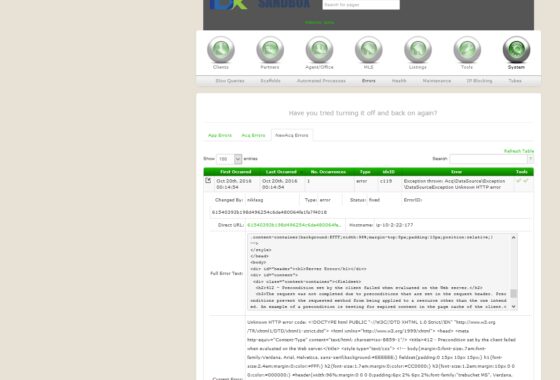Open the MLS section icon
The width and height of the screenshot is (560, 380).
369,50
